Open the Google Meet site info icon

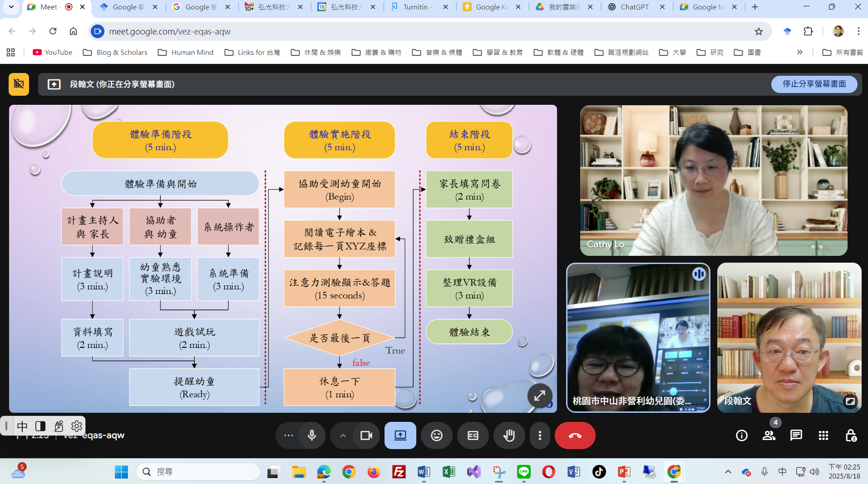click(x=97, y=31)
